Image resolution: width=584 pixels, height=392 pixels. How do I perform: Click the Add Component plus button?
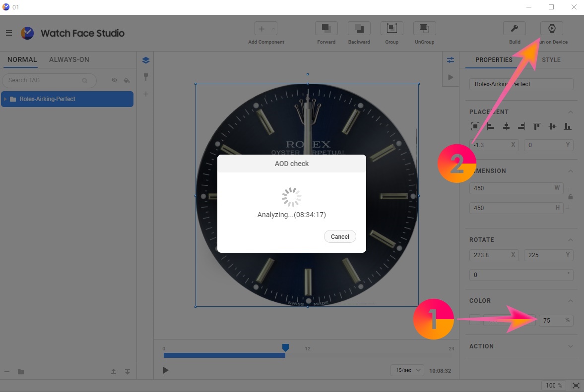(262, 29)
